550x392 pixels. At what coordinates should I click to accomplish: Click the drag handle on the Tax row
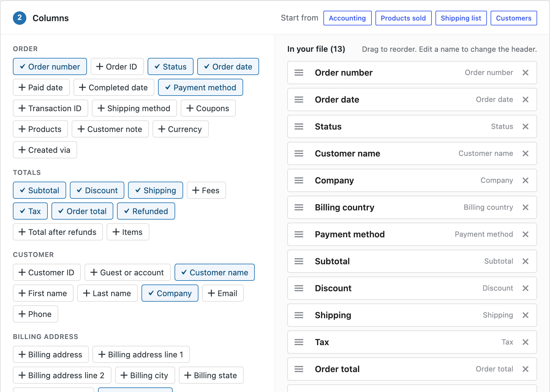coord(299,342)
